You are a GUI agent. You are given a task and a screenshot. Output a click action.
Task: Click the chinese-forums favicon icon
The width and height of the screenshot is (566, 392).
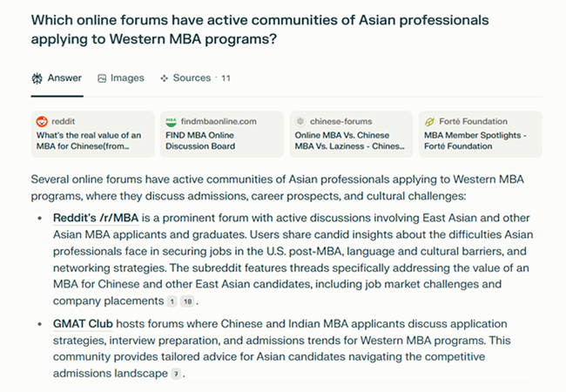tap(300, 122)
